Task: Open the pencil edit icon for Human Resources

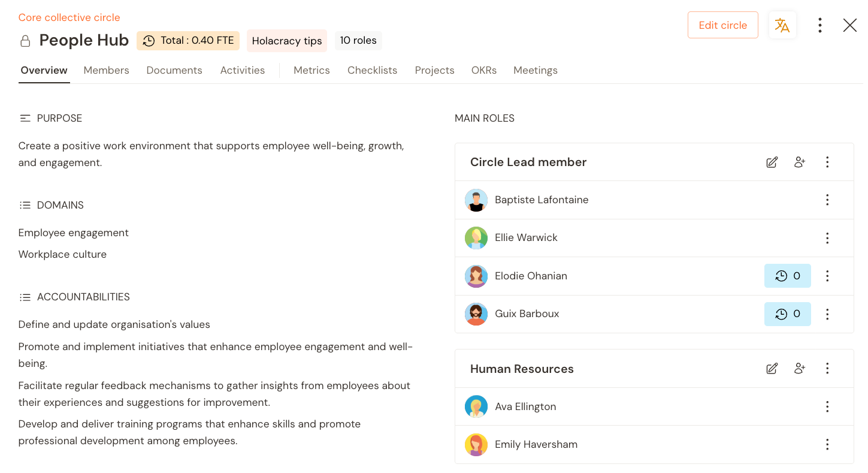Action: [772, 368]
